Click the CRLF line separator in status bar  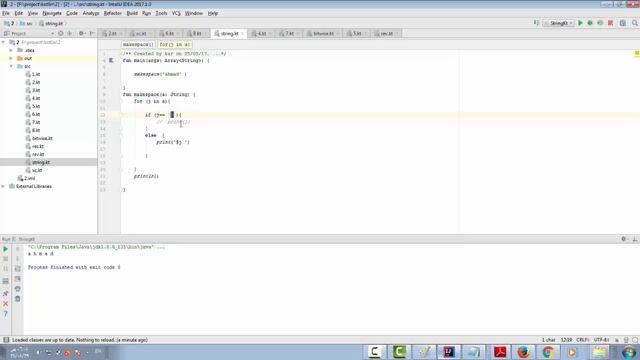coord(582,340)
